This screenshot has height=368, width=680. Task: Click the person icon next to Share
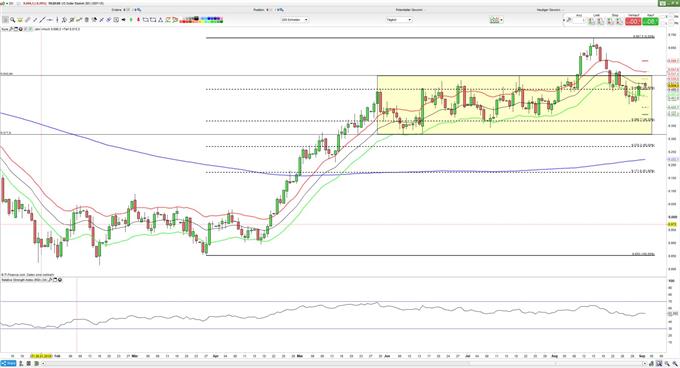click(x=21, y=363)
